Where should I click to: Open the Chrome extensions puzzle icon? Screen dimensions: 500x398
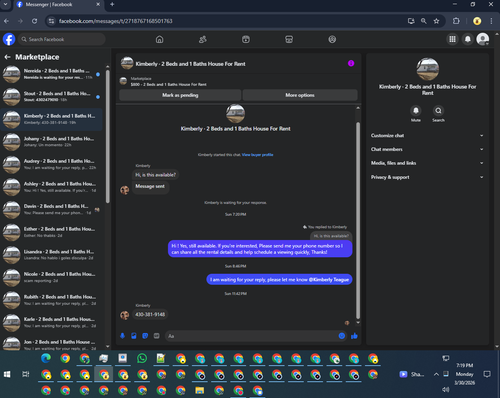pos(456,21)
